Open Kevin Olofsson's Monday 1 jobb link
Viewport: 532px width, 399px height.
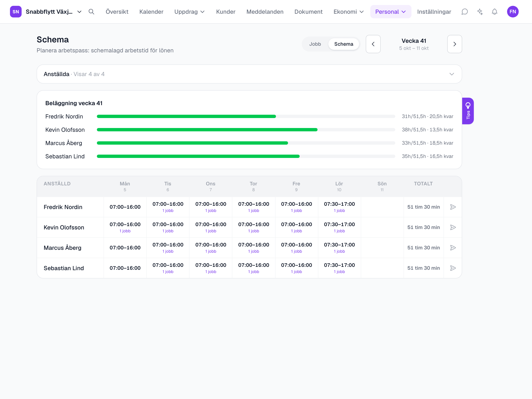(x=125, y=231)
